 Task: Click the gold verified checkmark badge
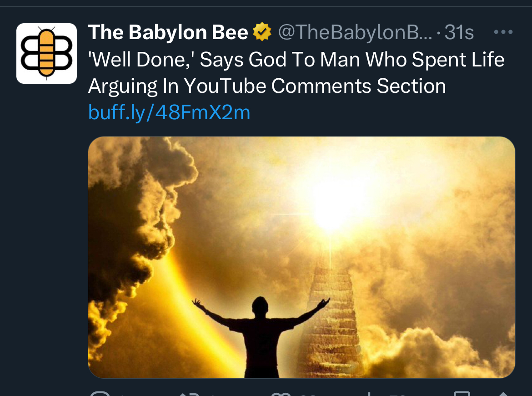coord(262,32)
